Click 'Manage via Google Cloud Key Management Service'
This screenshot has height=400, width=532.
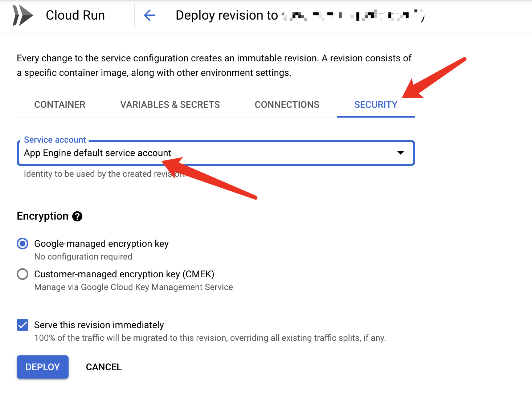click(x=134, y=287)
